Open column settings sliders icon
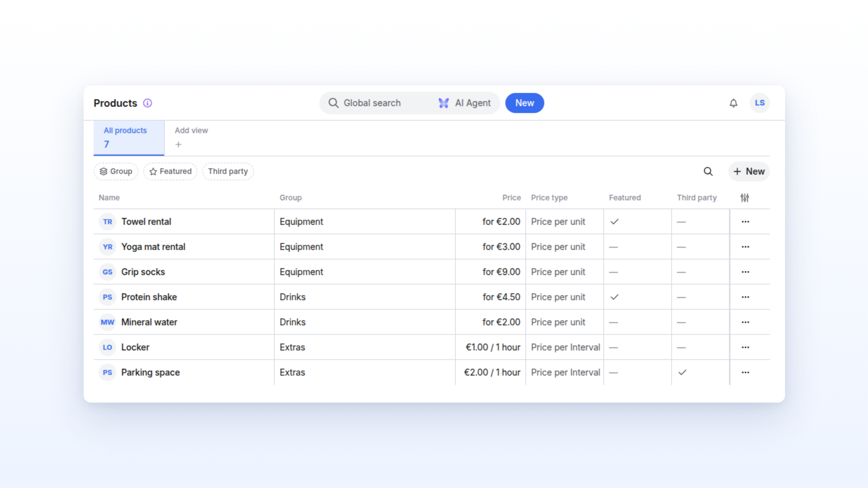868x488 pixels. [745, 198]
